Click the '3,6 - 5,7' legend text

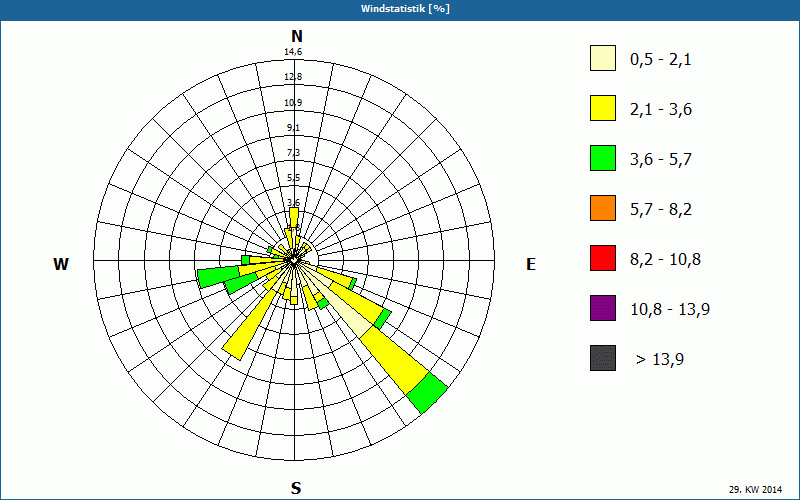661,160
